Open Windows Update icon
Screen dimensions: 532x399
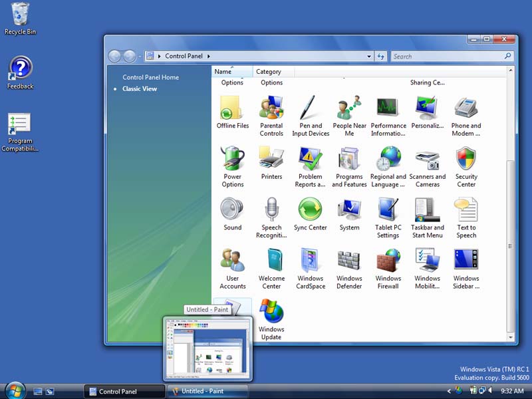click(271, 320)
